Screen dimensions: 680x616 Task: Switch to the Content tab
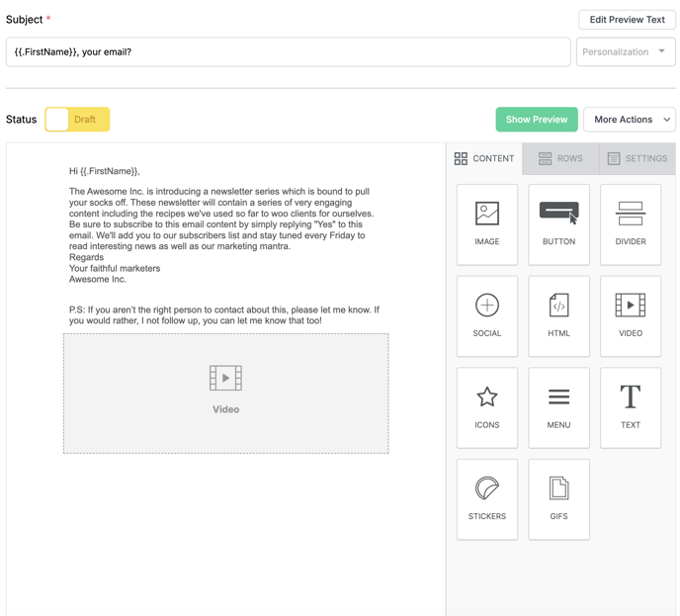(x=484, y=158)
